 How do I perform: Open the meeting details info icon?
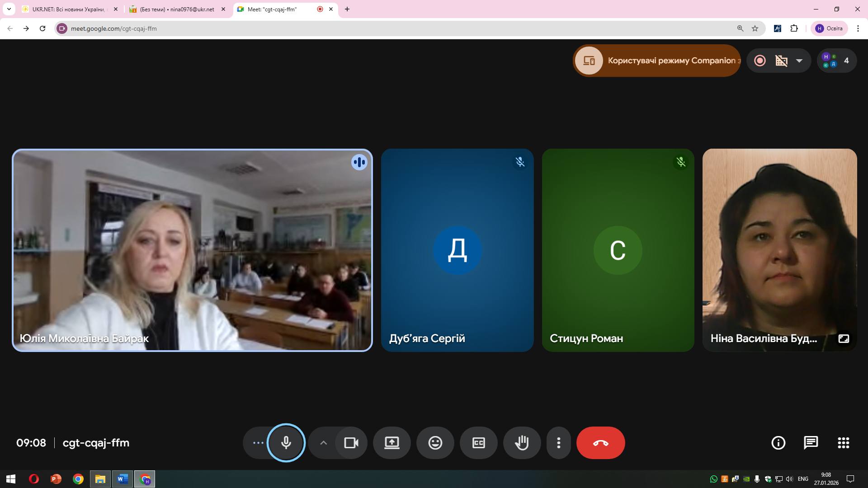point(778,443)
